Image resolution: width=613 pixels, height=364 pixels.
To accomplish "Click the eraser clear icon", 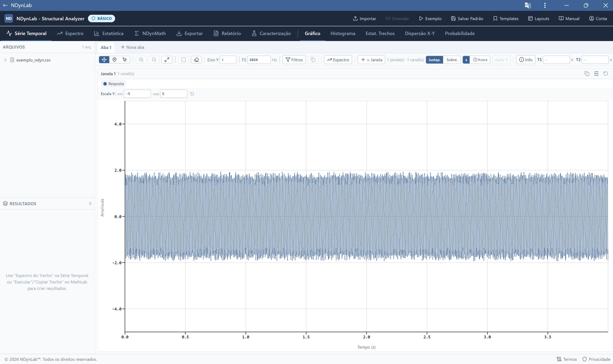I will (196, 60).
